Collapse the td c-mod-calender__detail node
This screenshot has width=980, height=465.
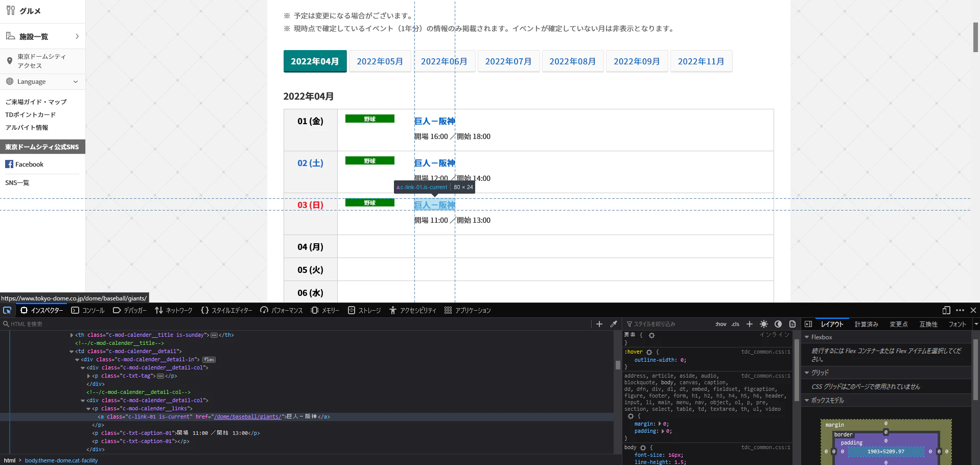pos(72,352)
